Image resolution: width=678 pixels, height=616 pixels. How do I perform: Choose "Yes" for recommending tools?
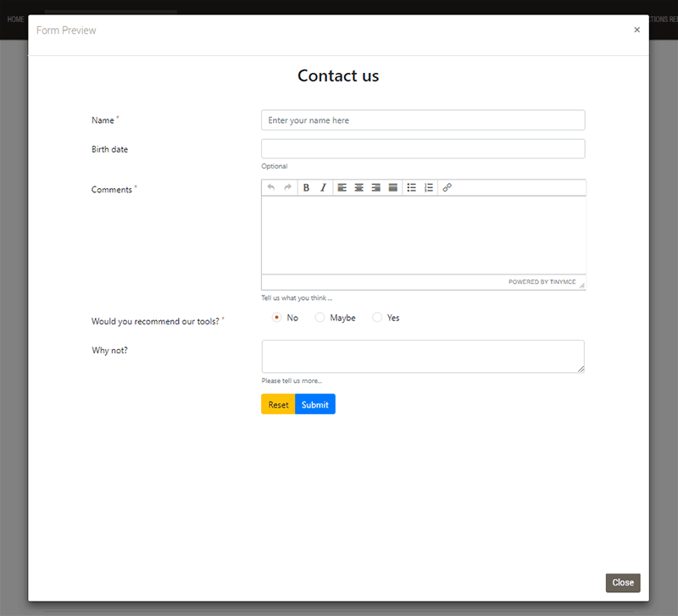click(377, 318)
